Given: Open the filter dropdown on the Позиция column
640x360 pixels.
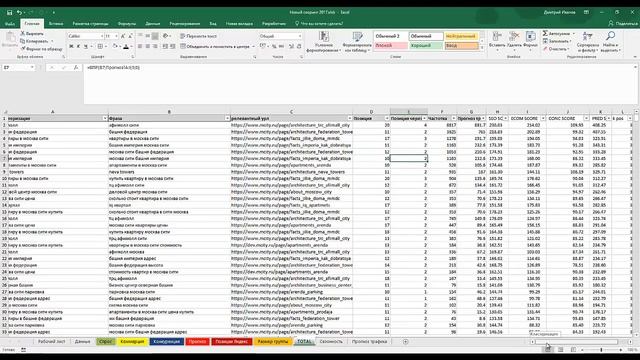Looking at the screenshot, I should (x=387, y=118).
